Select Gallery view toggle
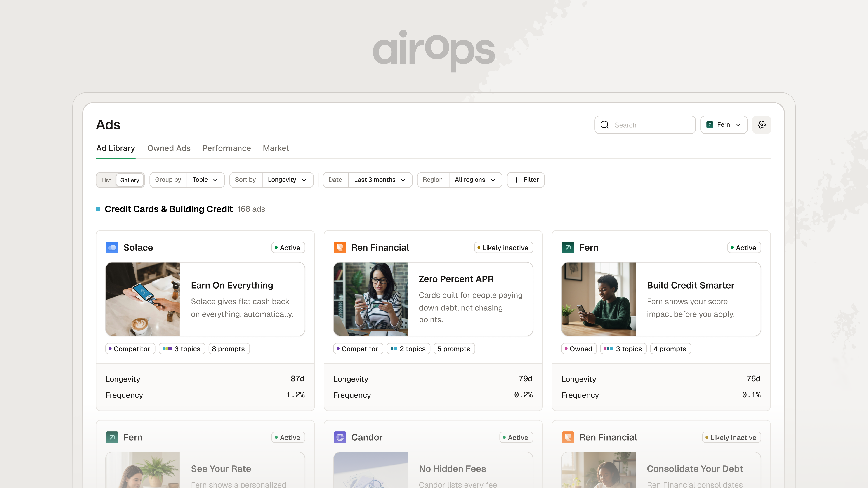Image resolution: width=868 pixels, height=488 pixels. (x=130, y=180)
